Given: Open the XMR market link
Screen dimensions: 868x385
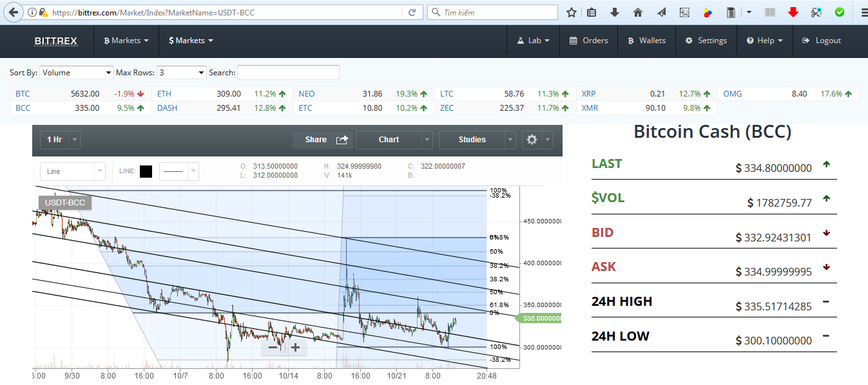Looking at the screenshot, I should click(590, 108).
